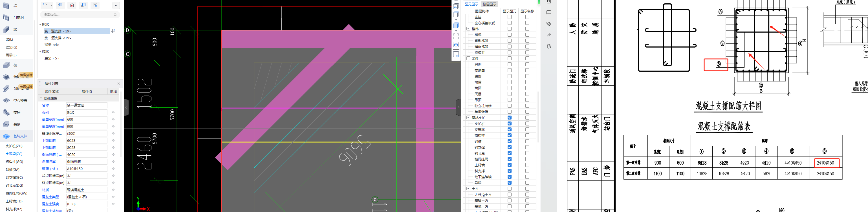Click the copy component icon

60,5
